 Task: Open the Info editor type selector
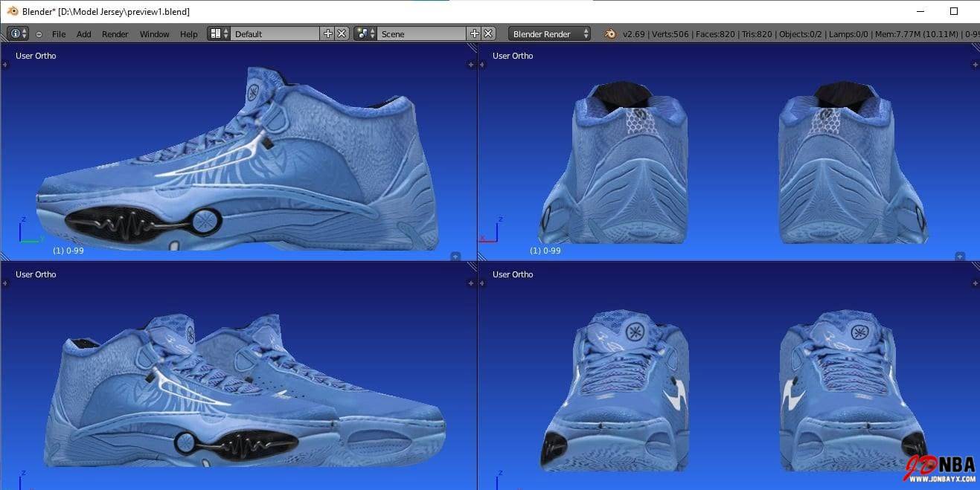[18, 33]
